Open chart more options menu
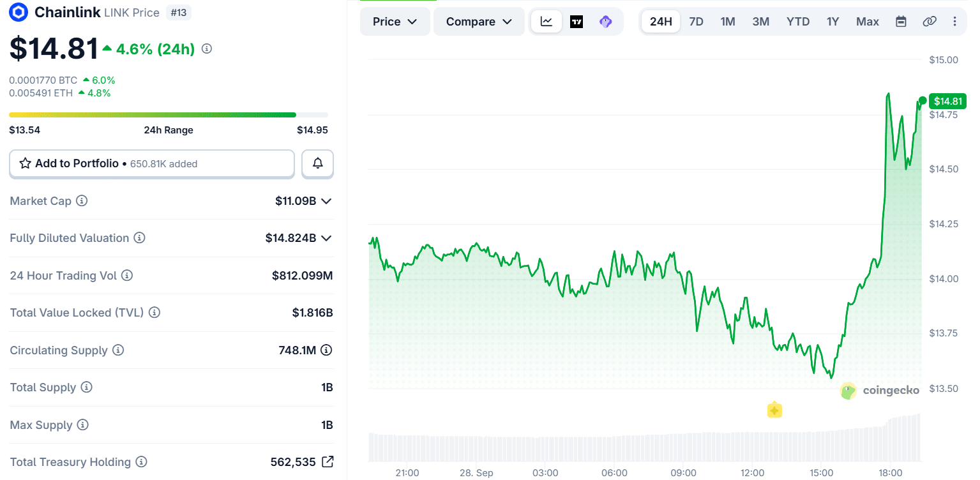The width and height of the screenshot is (980, 480). [955, 22]
